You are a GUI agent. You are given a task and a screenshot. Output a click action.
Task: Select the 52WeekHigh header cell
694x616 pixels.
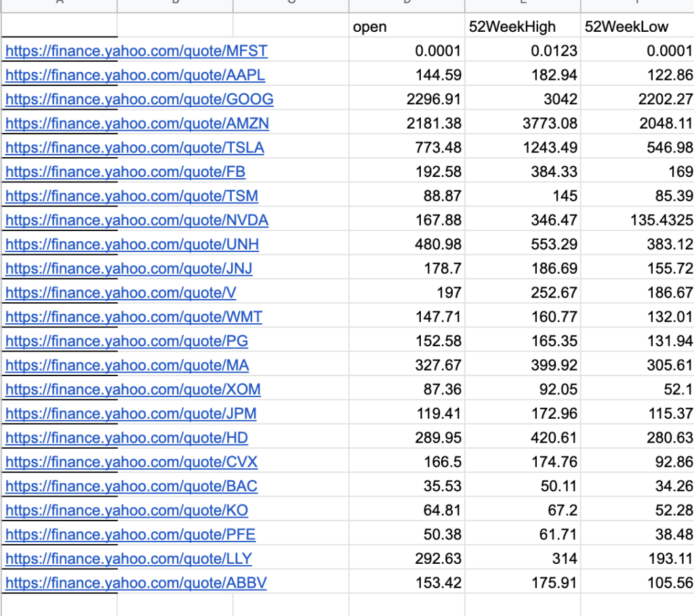click(522, 27)
